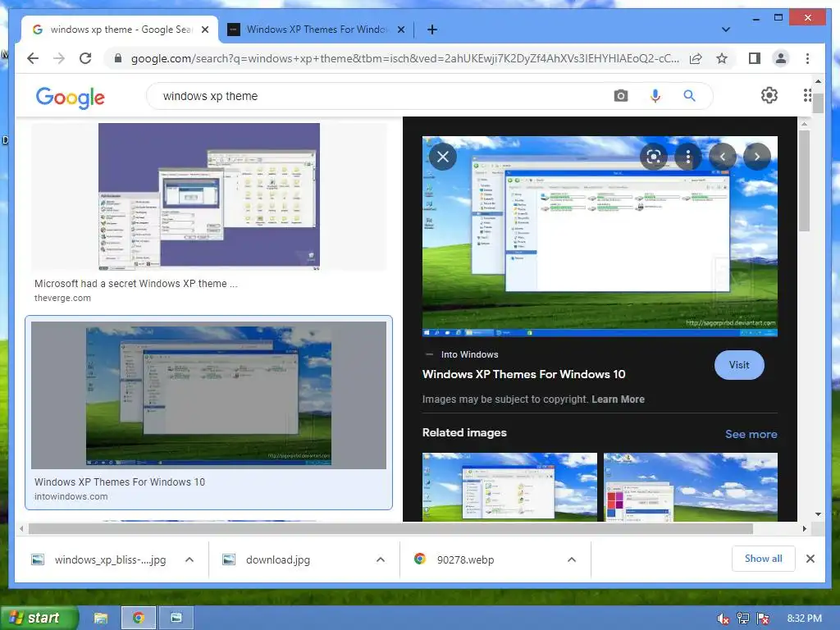
Task: Open The Verge secret XP theme thumbnail
Action: tap(209, 196)
